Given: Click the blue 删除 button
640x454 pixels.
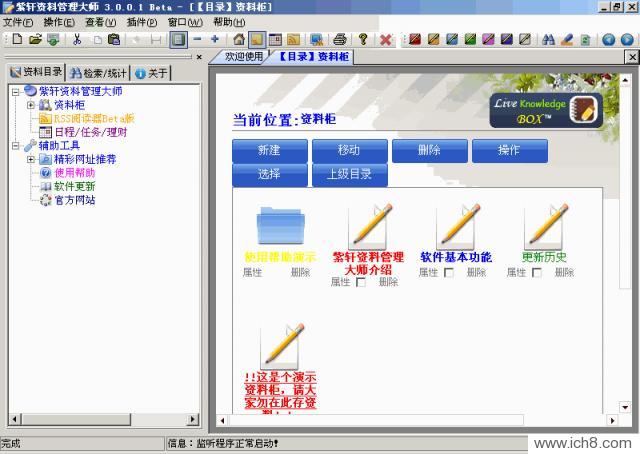Looking at the screenshot, I should pyautogui.click(x=430, y=151).
